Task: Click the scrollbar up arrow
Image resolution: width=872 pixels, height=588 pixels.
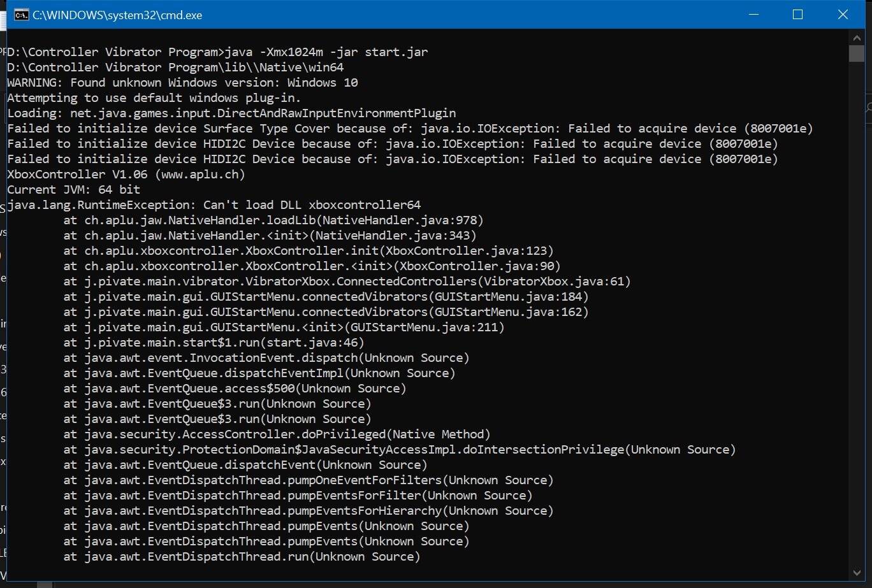Action: 856,37
